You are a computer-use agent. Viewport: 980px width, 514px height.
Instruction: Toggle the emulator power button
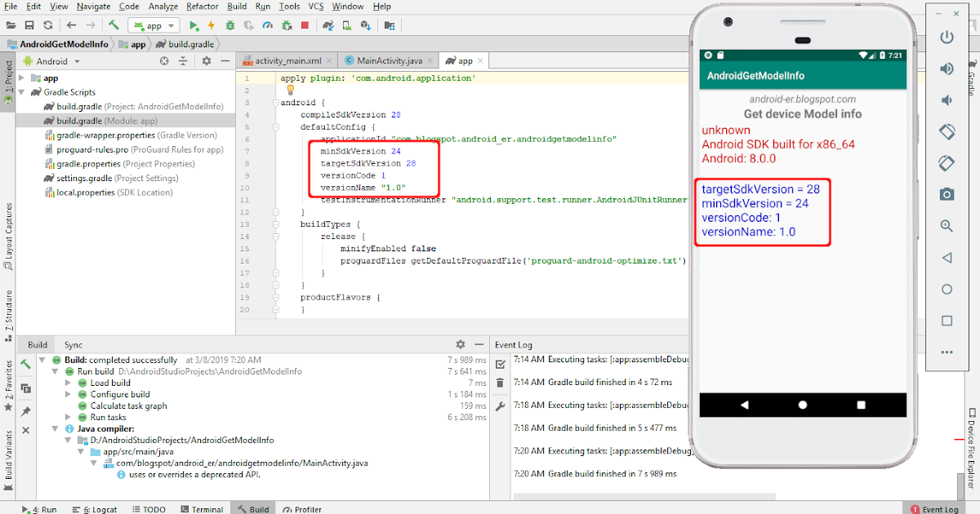click(947, 37)
